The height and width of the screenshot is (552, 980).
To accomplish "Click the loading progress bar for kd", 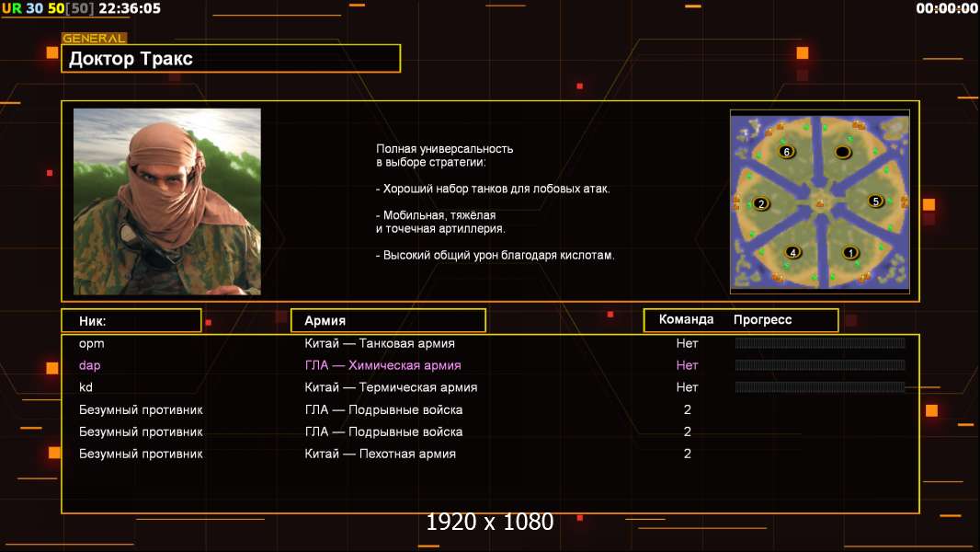I will click(820, 387).
